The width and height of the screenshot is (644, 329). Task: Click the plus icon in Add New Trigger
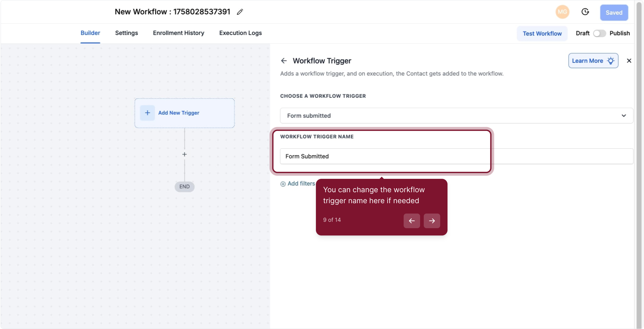click(147, 113)
